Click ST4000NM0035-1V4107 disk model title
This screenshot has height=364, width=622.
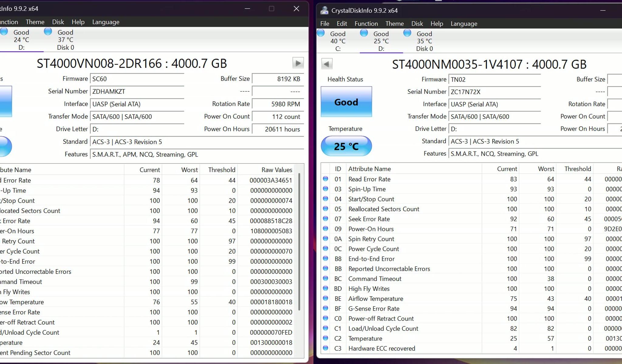tap(489, 64)
